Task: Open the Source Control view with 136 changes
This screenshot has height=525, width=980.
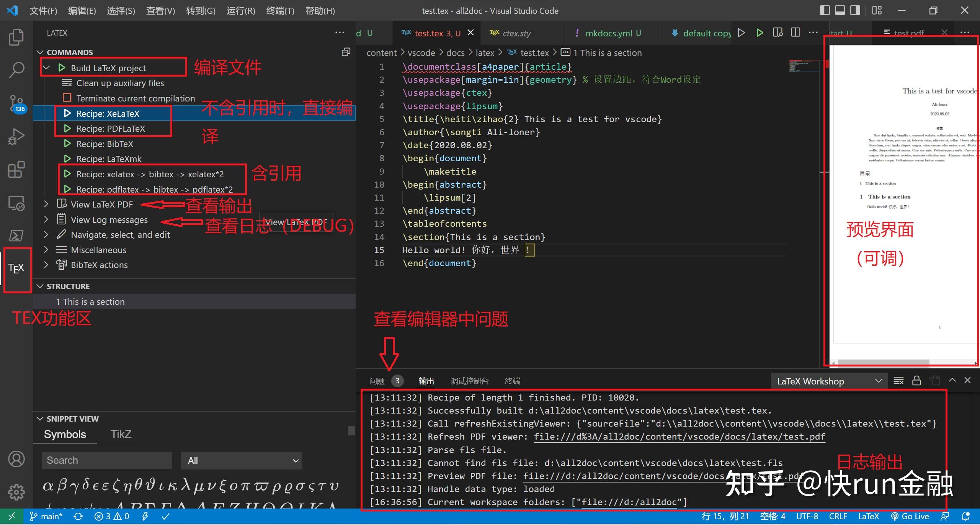Action: point(16,103)
